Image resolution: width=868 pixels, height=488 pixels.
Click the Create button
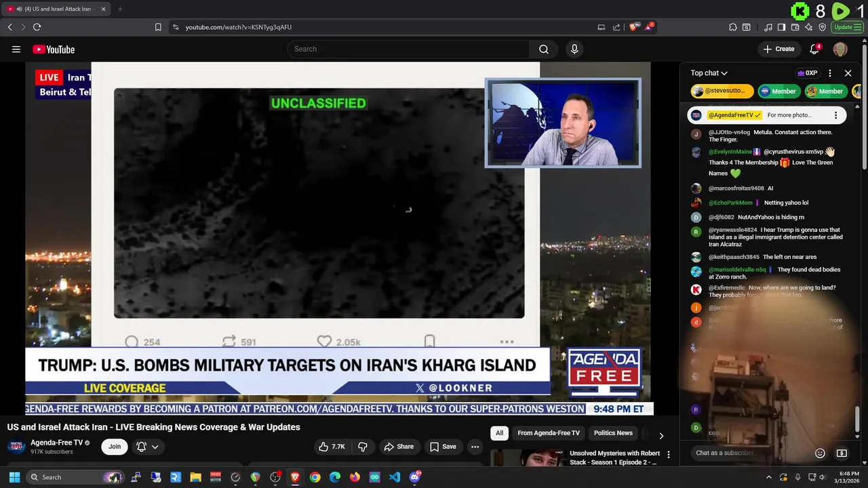[778, 49]
